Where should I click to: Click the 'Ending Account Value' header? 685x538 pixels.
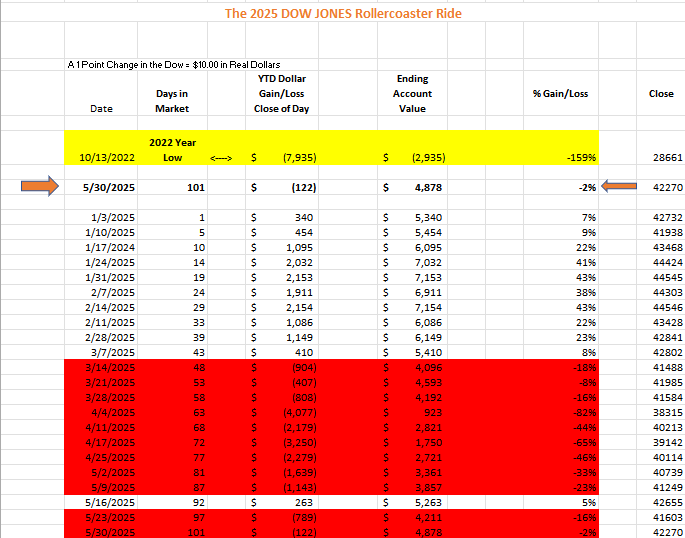click(x=412, y=94)
